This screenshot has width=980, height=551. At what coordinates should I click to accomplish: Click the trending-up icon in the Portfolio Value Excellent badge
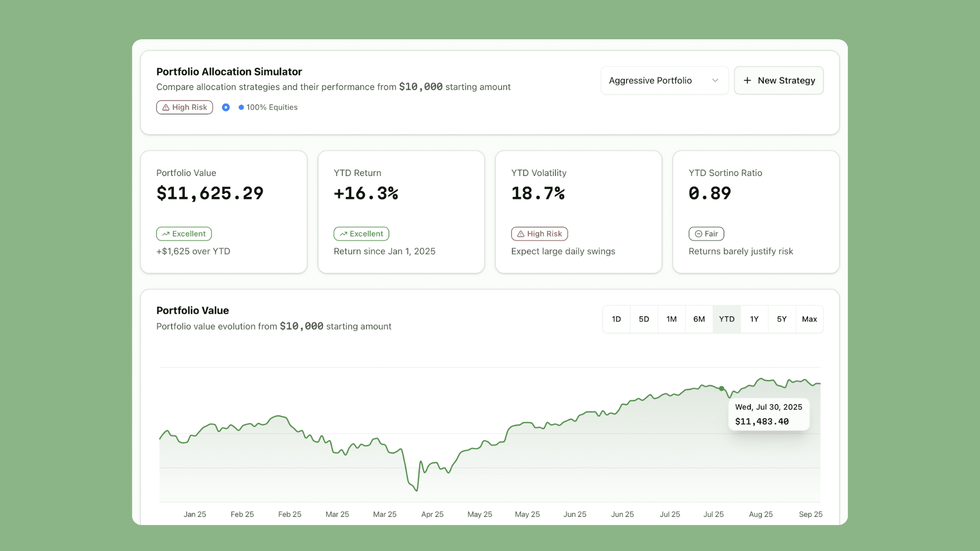click(166, 234)
